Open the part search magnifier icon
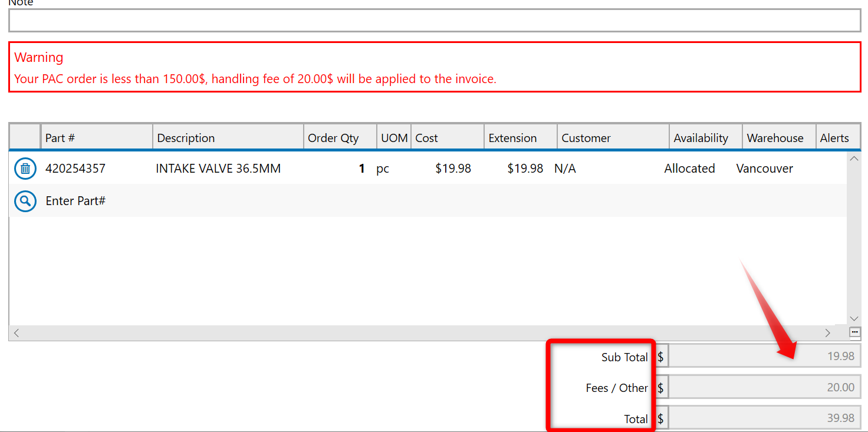868x432 pixels. [24, 201]
